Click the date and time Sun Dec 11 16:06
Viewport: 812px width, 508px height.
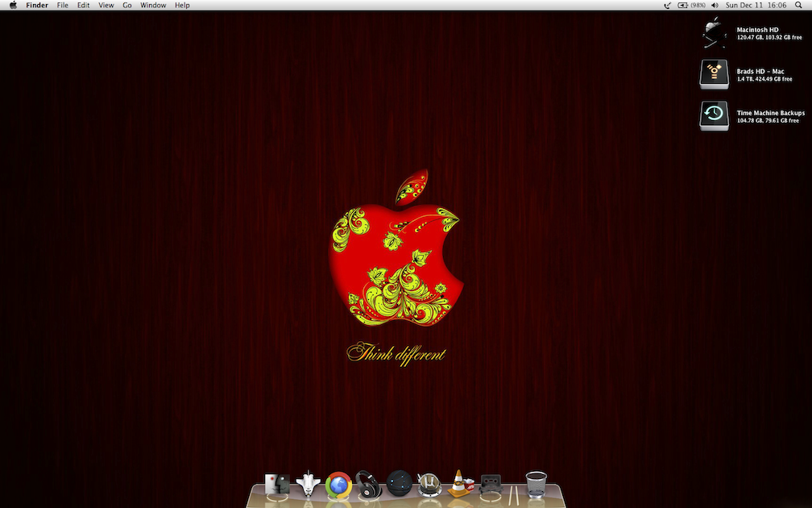pos(756,5)
